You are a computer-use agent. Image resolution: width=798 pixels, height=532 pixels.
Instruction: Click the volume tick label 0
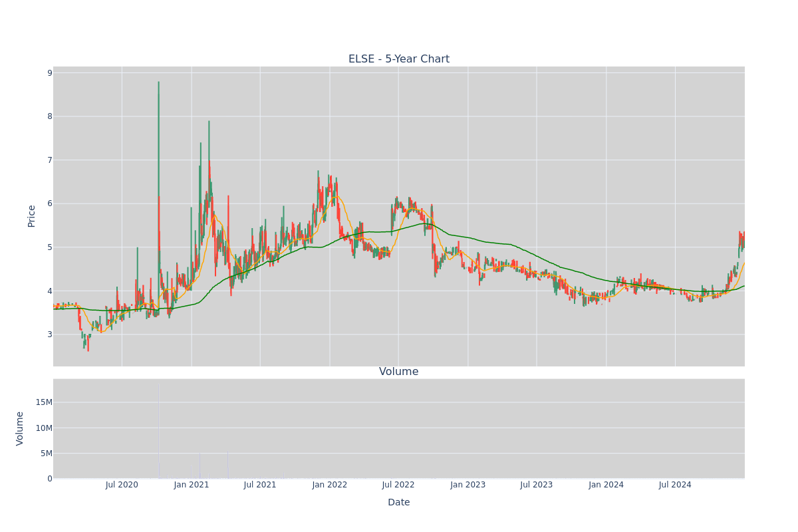(49, 479)
